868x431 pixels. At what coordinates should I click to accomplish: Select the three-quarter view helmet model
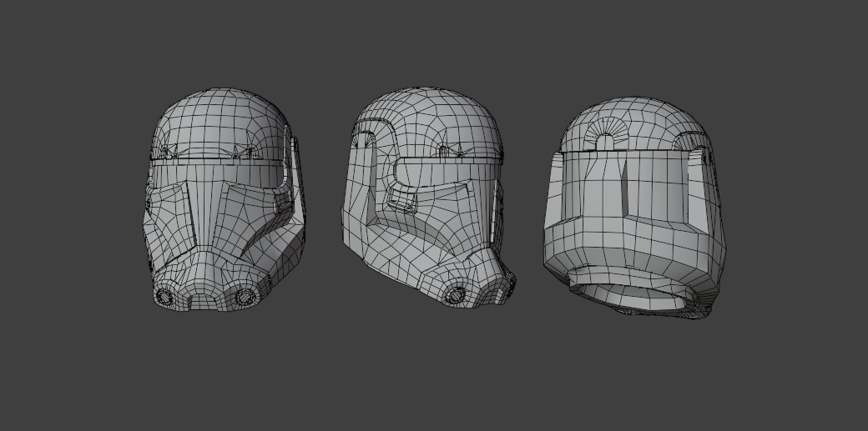tap(427, 197)
